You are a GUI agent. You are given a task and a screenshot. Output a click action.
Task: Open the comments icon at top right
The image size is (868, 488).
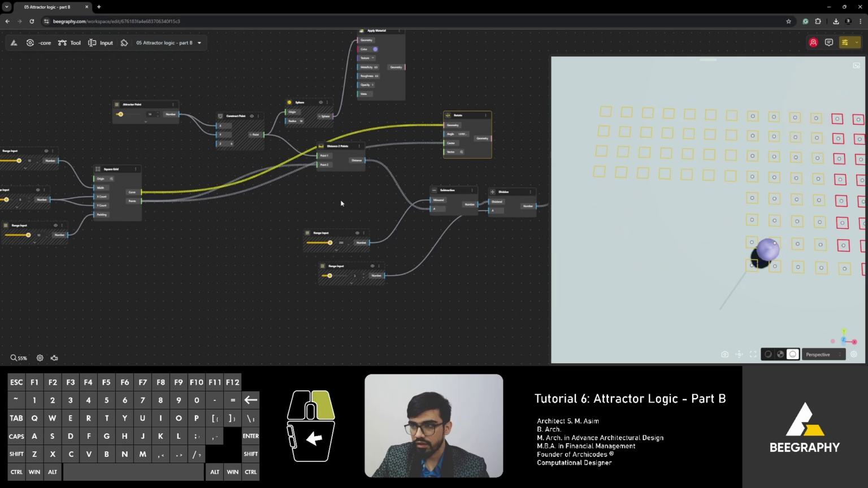click(x=828, y=42)
